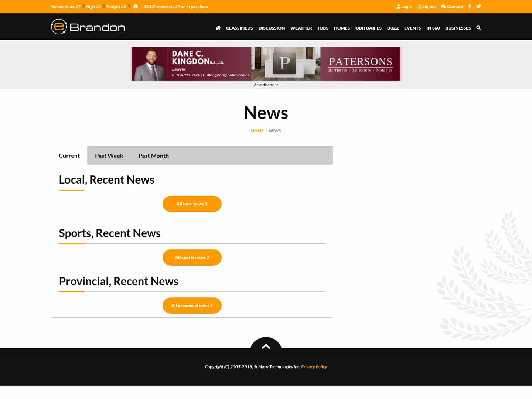Open the Privacy Policy link
This screenshot has width=532, height=399.
point(314,367)
